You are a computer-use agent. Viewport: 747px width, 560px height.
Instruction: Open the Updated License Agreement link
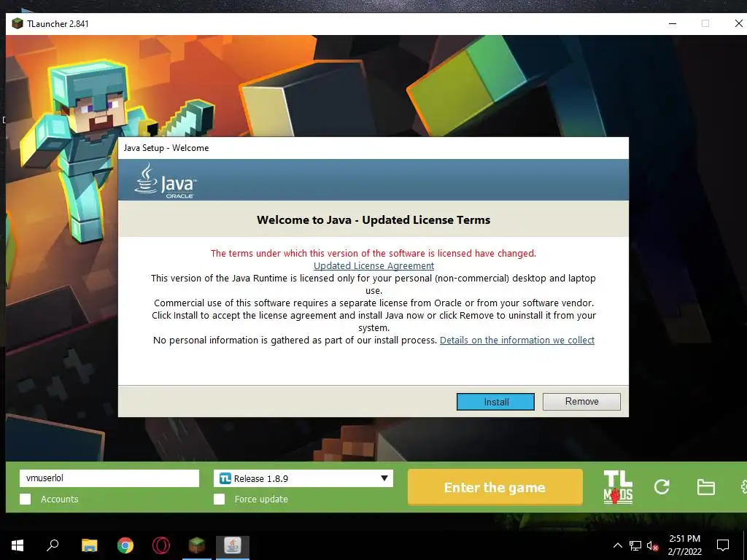[373, 265]
